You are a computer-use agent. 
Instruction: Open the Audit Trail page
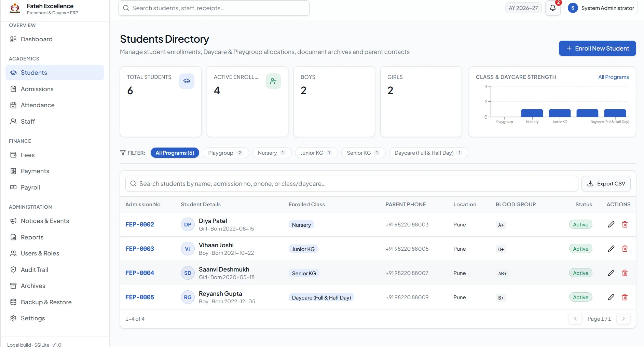pos(55,270)
